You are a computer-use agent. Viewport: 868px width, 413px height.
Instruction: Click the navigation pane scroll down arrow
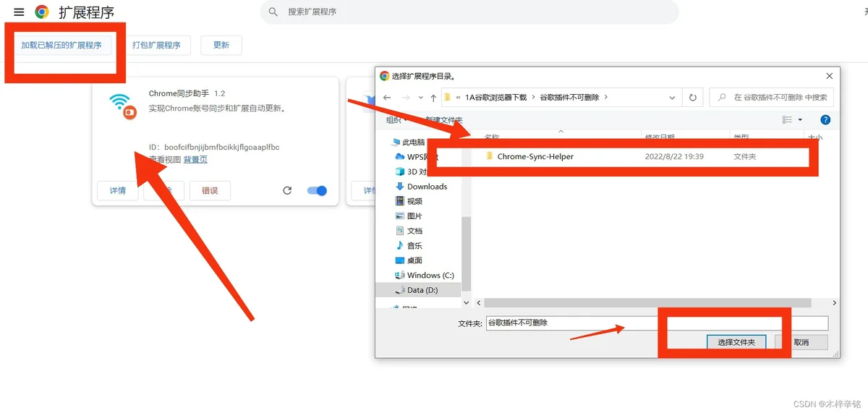click(467, 303)
